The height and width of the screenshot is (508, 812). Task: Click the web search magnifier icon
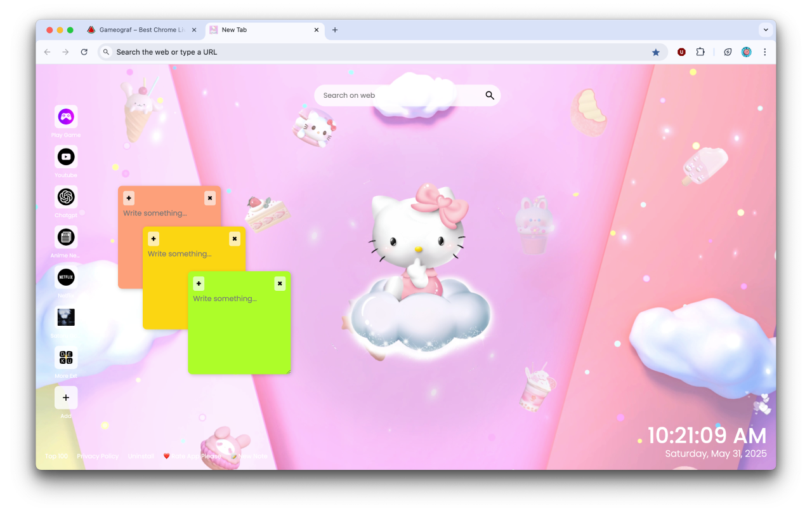pyautogui.click(x=490, y=95)
